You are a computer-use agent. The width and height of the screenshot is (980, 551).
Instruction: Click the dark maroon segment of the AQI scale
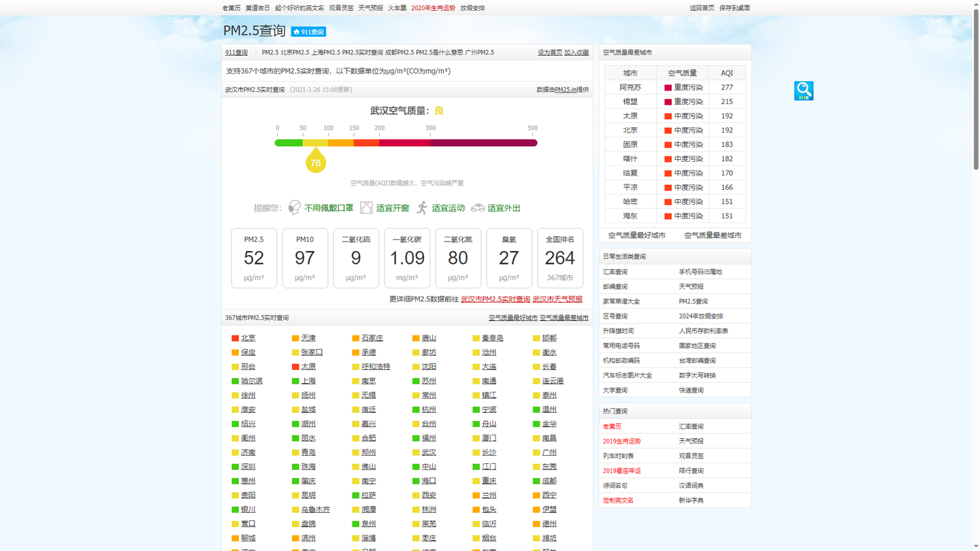pyautogui.click(x=484, y=143)
